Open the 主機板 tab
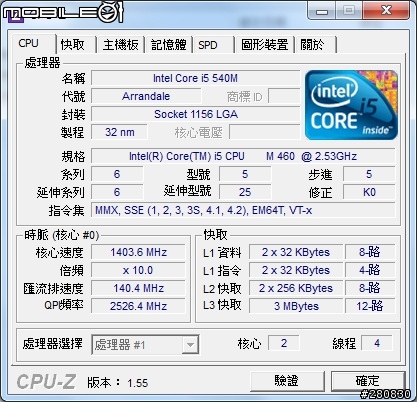This screenshot has height=402, width=417. click(x=120, y=44)
